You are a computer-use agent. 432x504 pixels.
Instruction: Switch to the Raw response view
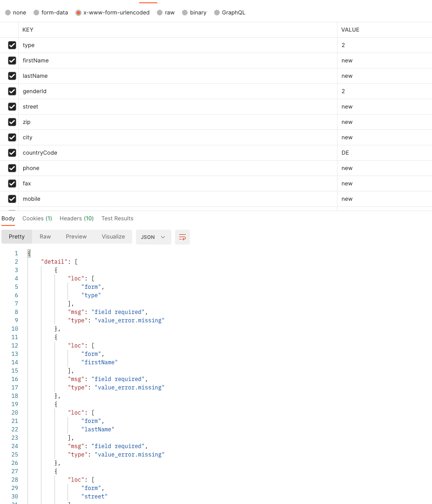[x=45, y=237]
